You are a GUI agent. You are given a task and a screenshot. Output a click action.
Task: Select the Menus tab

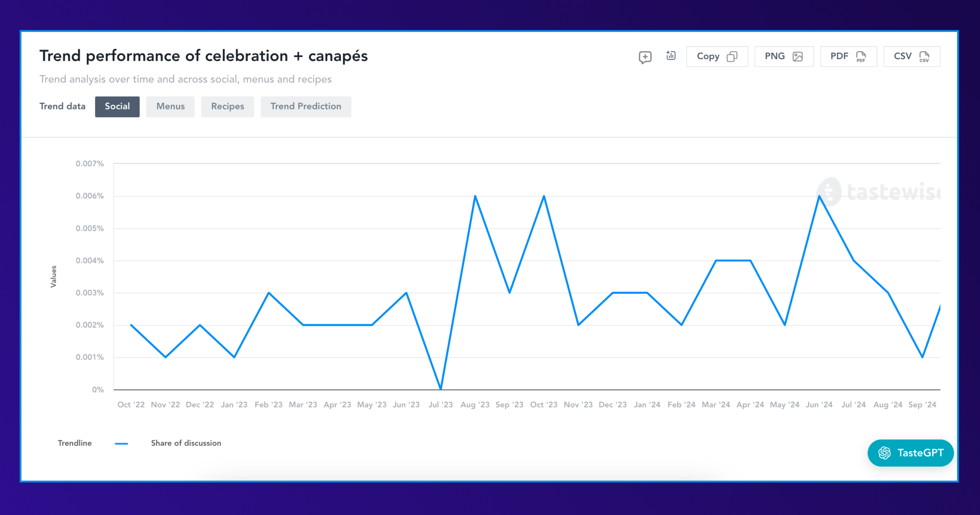pos(170,106)
